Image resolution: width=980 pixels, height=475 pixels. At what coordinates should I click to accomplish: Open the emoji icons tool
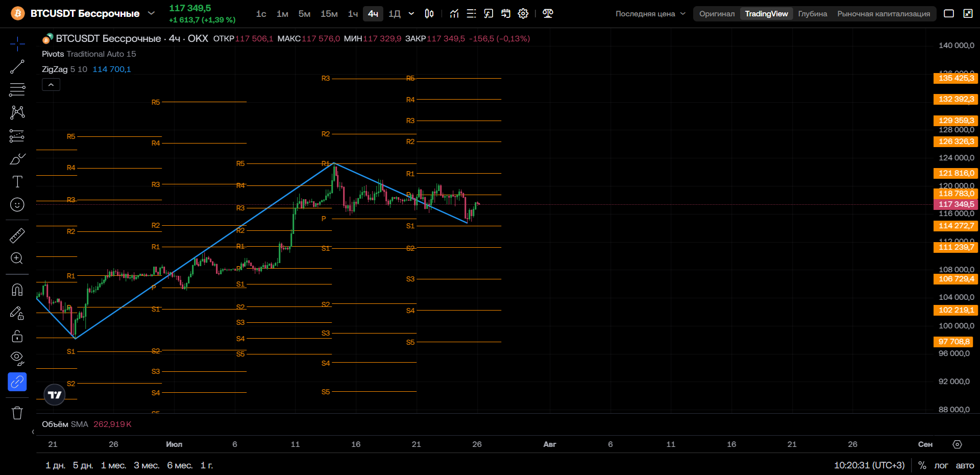click(17, 205)
